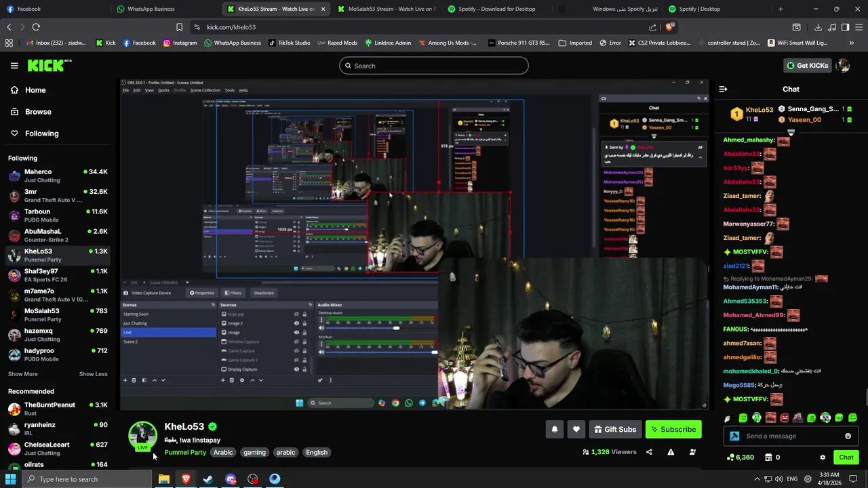This screenshot has height=488, width=868.
Task: Click the KheLo53 streamer avatar below the video
Action: coord(142,436)
